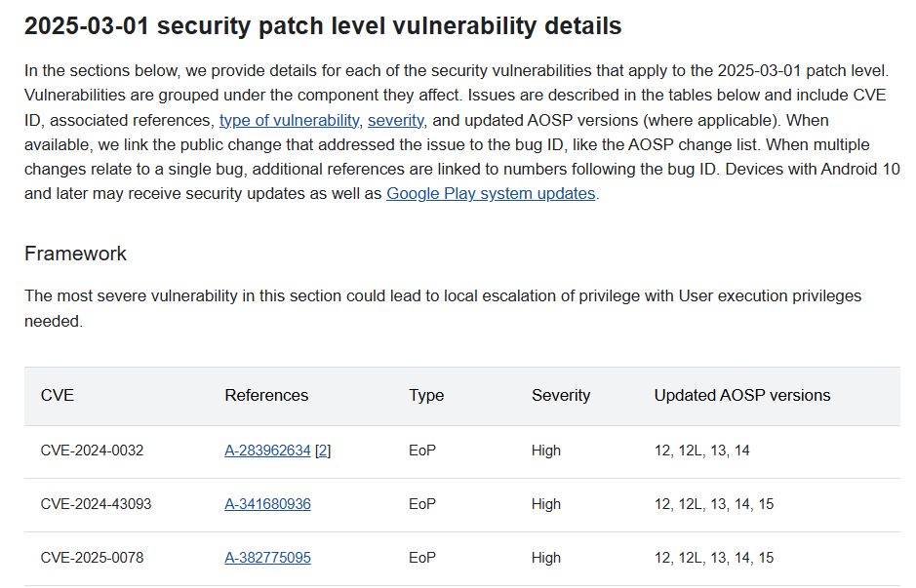Click EoP type in the CVE-2024-43093 row
Image resolution: width=916 pixels, height=588 pixels.
[422, 504]
